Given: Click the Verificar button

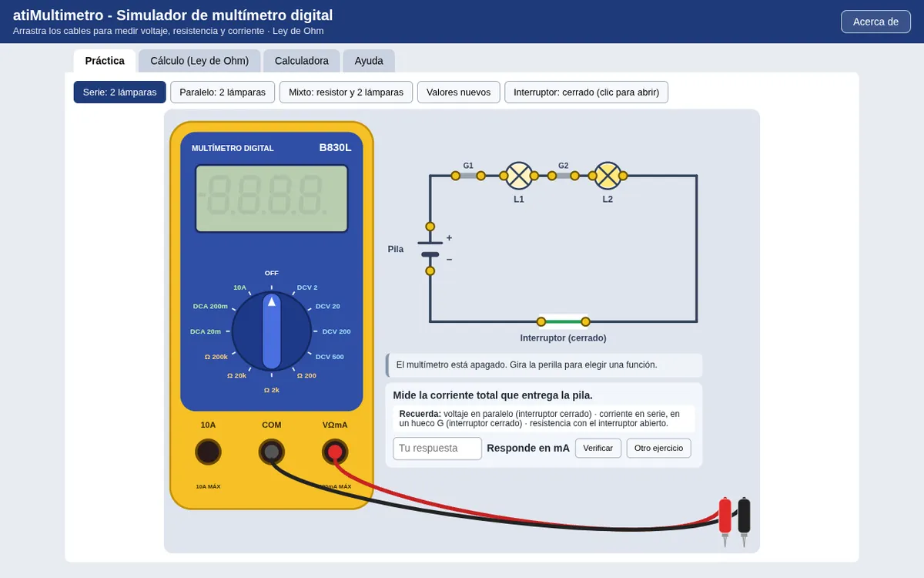Looking at the screenshot, I should (x=598, y=448).
